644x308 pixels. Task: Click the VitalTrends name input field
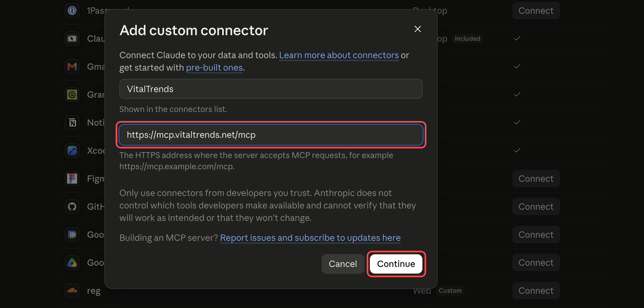(x=271, y=89)
